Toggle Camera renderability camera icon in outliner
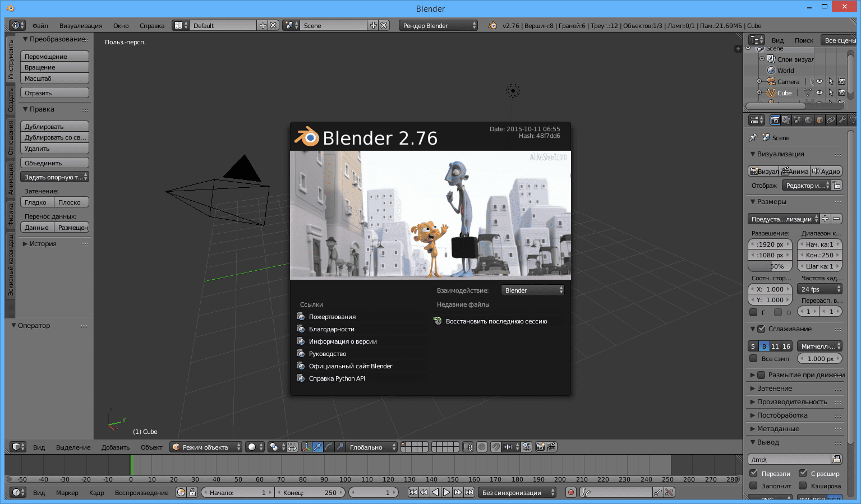The height and width of the screenshot is (504, 861). (841, 81)
